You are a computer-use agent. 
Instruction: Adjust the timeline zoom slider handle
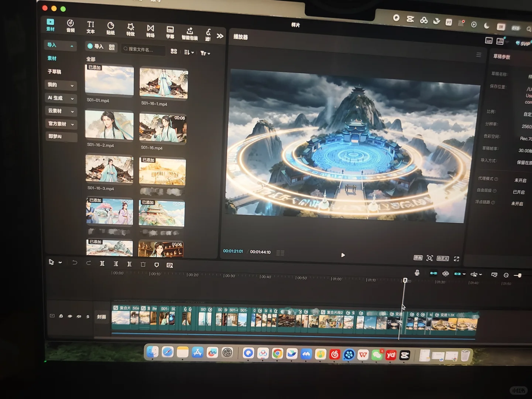click(520, 276)
